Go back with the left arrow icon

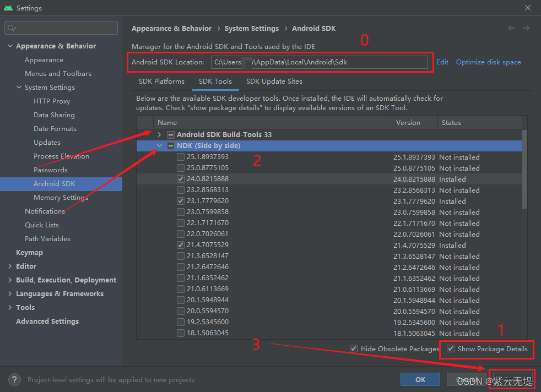pyautogui.click(x=511, y=28)
